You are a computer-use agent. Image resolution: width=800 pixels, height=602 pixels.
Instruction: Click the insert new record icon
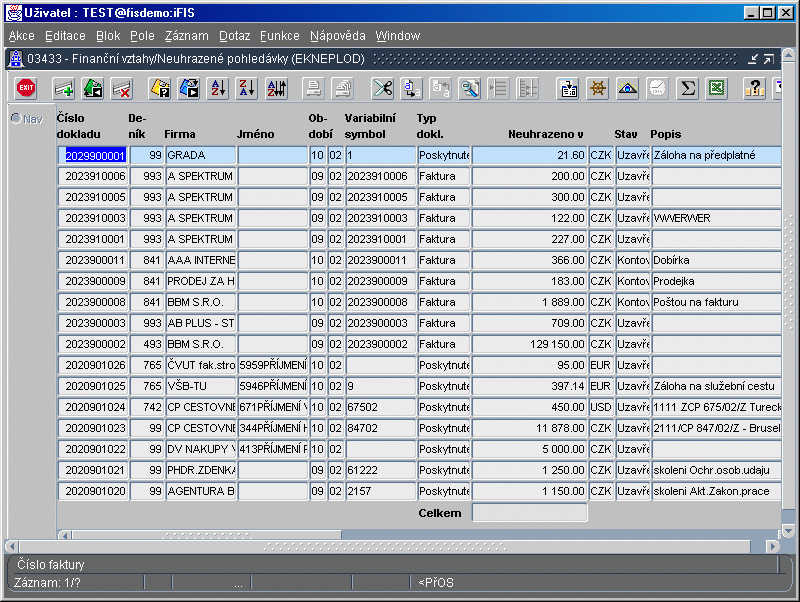(64, 88)
